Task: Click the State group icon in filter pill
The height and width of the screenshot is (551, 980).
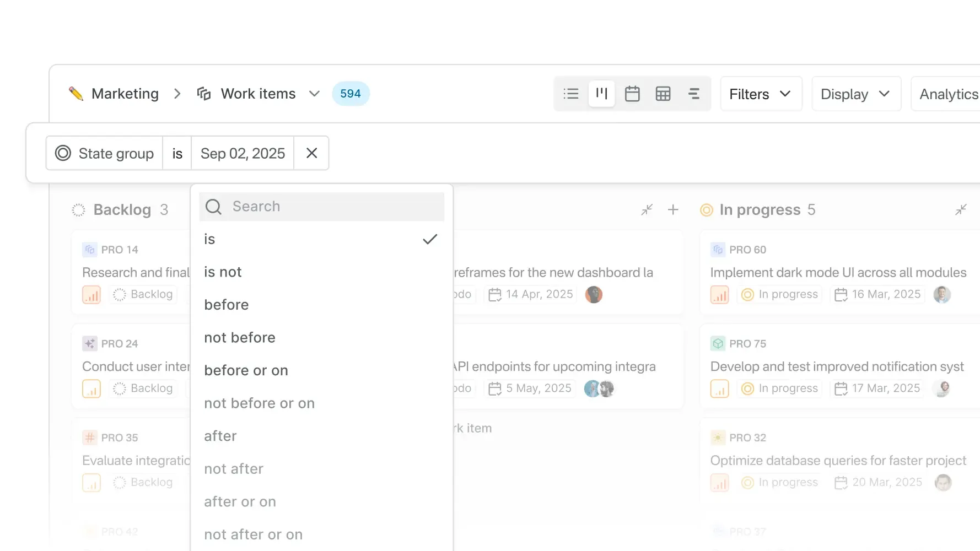Action: (x=63, y=153)
